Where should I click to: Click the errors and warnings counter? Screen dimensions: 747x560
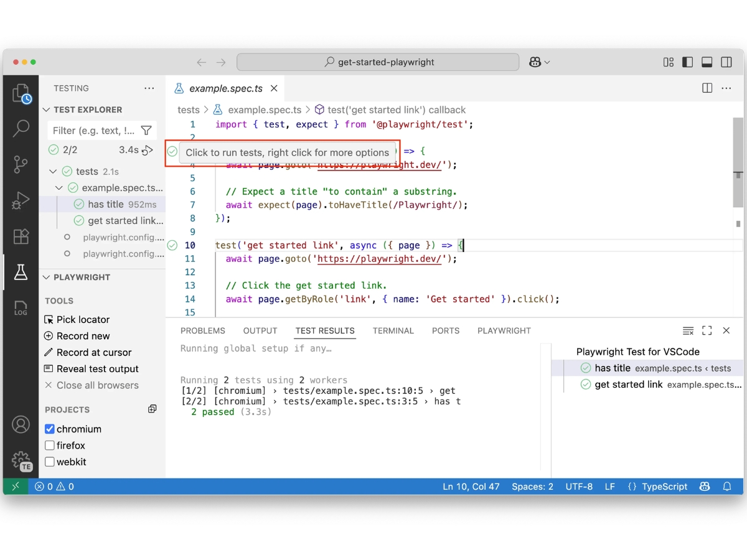[54, 487]
